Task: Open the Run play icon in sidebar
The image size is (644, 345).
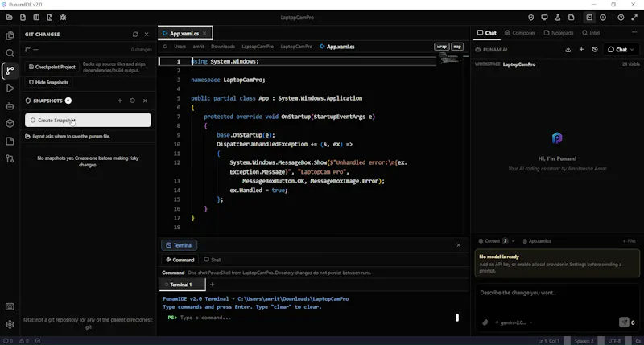Action: pos(10,88)
